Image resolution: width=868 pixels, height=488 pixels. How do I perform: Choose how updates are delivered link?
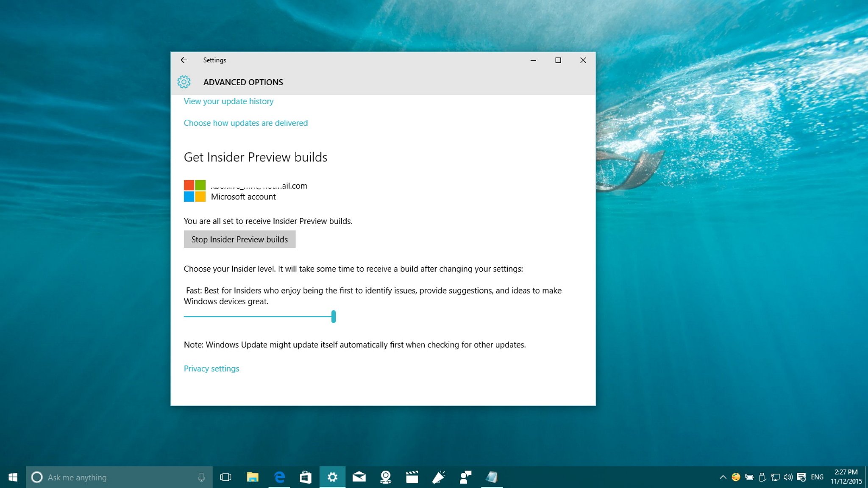click(x=246, y=123)
